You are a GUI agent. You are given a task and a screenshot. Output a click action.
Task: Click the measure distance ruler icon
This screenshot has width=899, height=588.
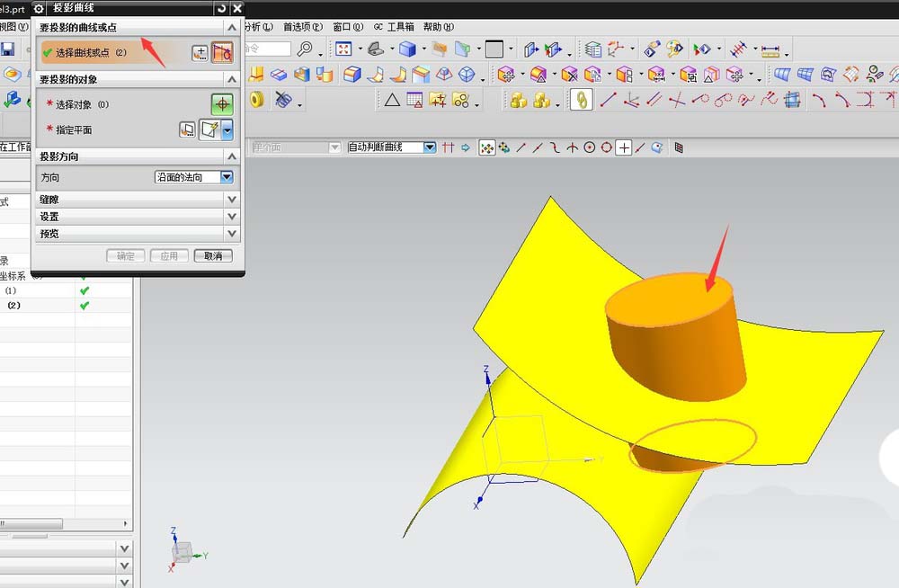tap(770, 50)
